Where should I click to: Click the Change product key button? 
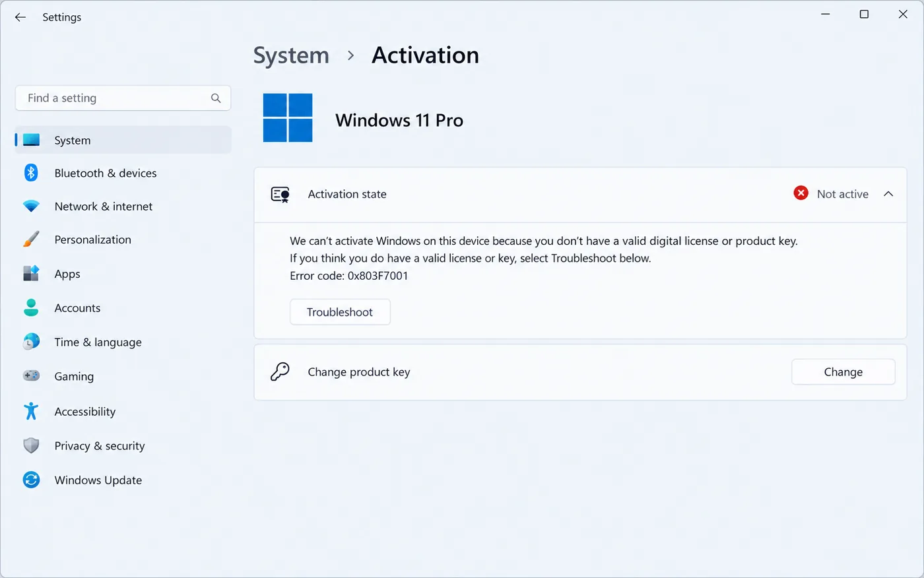[843, 372]
